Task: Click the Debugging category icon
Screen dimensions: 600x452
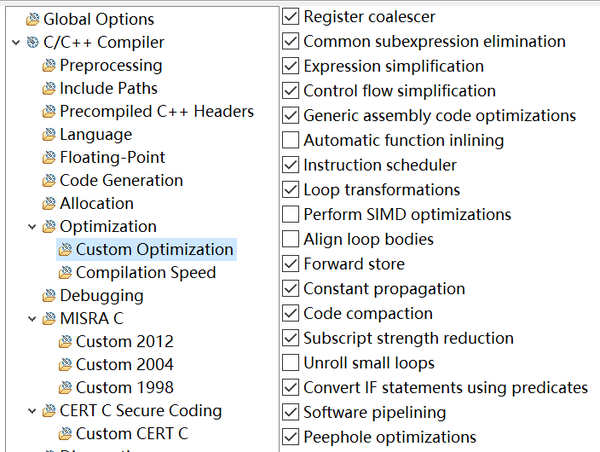Action: pyautogui.click(x=48, y=296)
